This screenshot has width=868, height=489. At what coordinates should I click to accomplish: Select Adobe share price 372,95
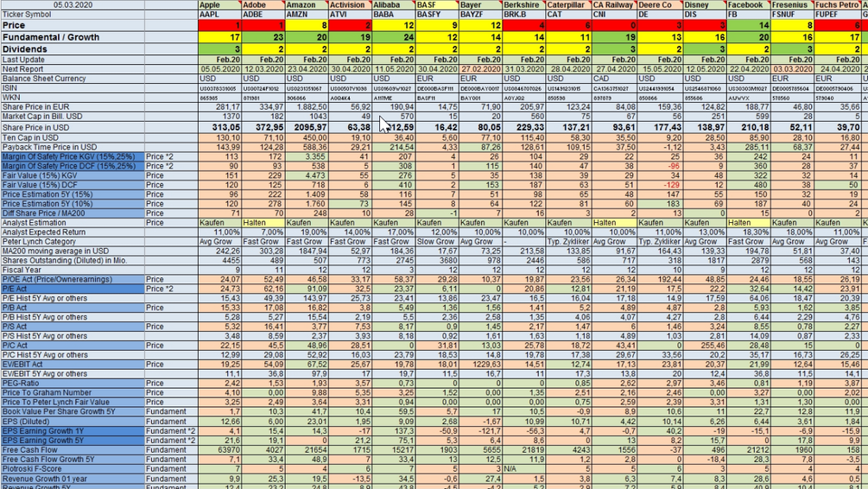pos(263,127)
